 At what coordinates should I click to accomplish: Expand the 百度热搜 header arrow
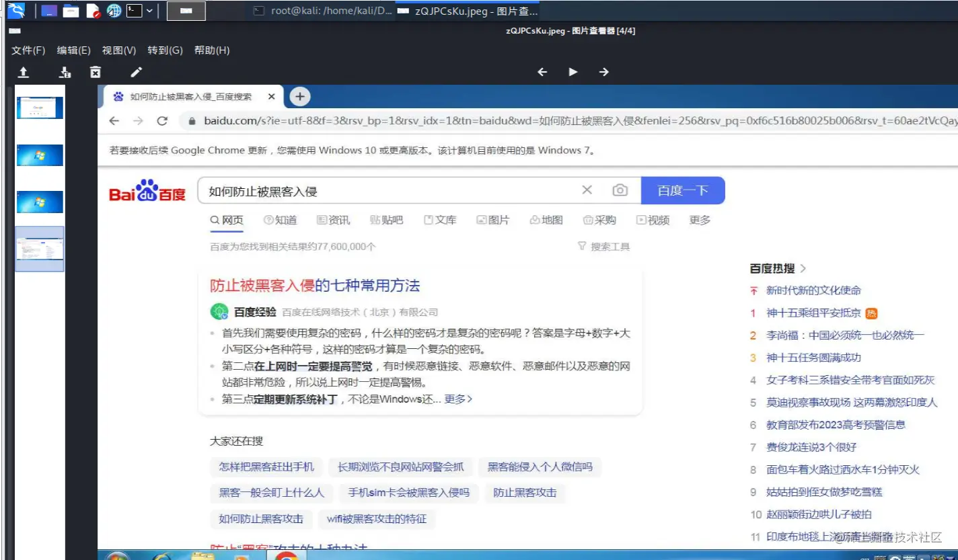coord(803,268)
